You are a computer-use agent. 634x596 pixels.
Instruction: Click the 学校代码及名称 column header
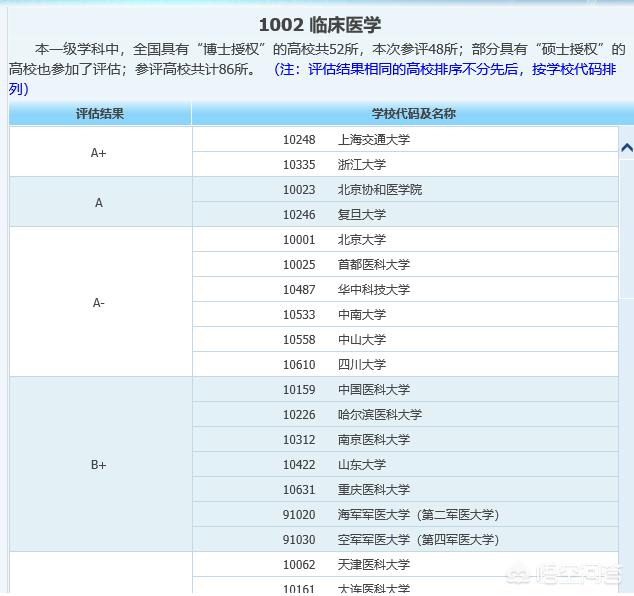[414, 114]
